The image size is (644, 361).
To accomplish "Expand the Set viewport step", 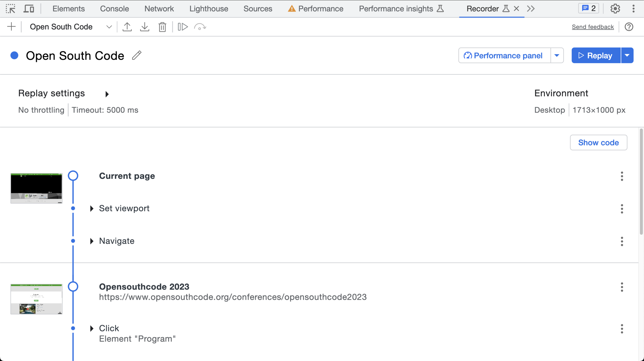I will 92,209.
